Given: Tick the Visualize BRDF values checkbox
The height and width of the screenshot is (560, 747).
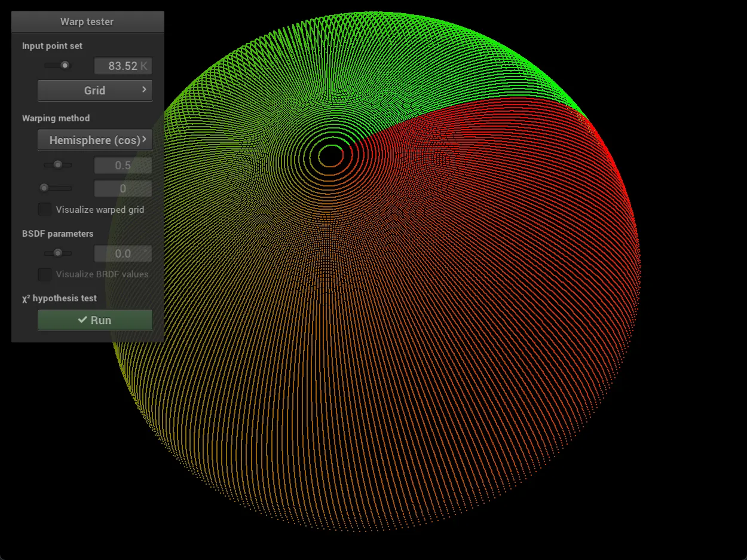Looking at the screenshot, I should click(x=45, y=274).
